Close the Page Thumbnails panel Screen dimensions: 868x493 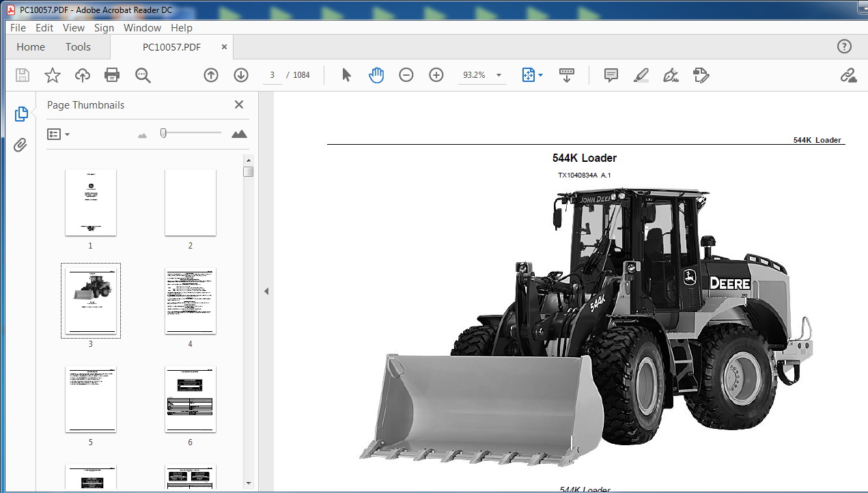[239, 104]
